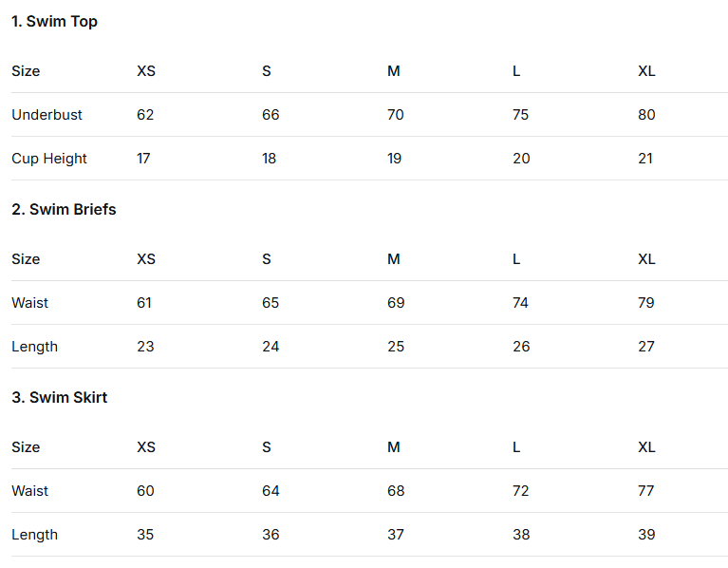The image size is (728, 568).
Task: Click the "1. Swim Top" heading
Action: coord(54,22)
